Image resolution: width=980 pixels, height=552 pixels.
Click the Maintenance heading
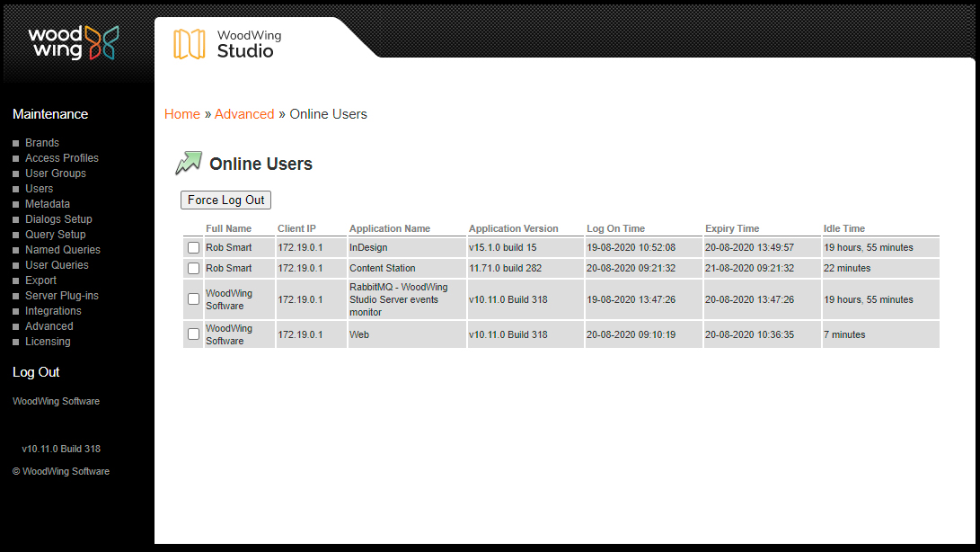50,114
